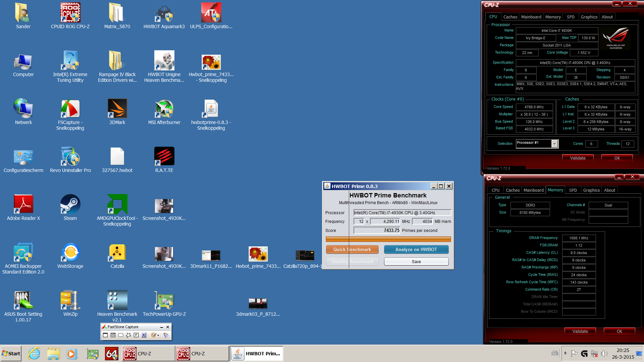Show hidden system tray icons
This screenshot has width=644, height=362.
tap(565, 353)
